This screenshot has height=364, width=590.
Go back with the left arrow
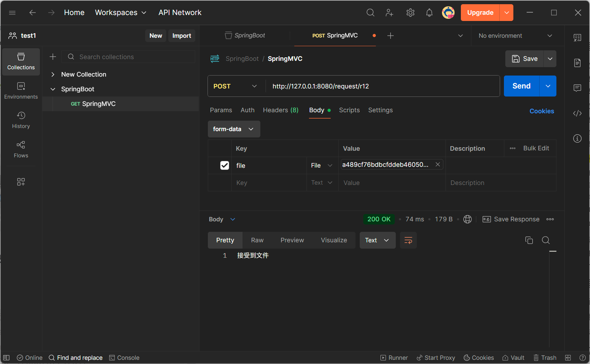pos(33,13)
